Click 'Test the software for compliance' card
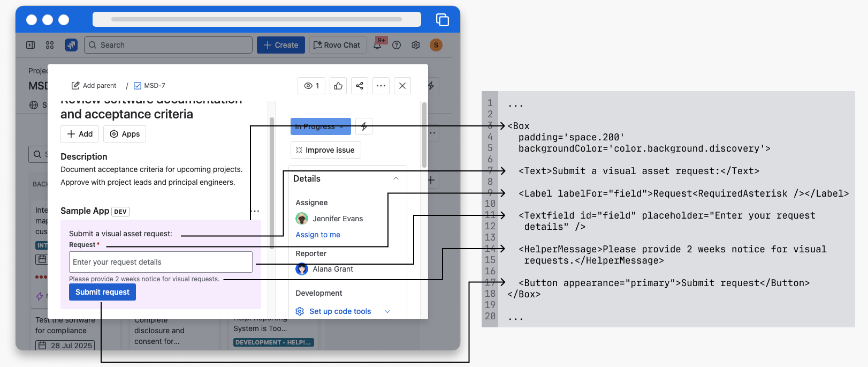Viewport: 868px width, 367px height. [65, 325]
